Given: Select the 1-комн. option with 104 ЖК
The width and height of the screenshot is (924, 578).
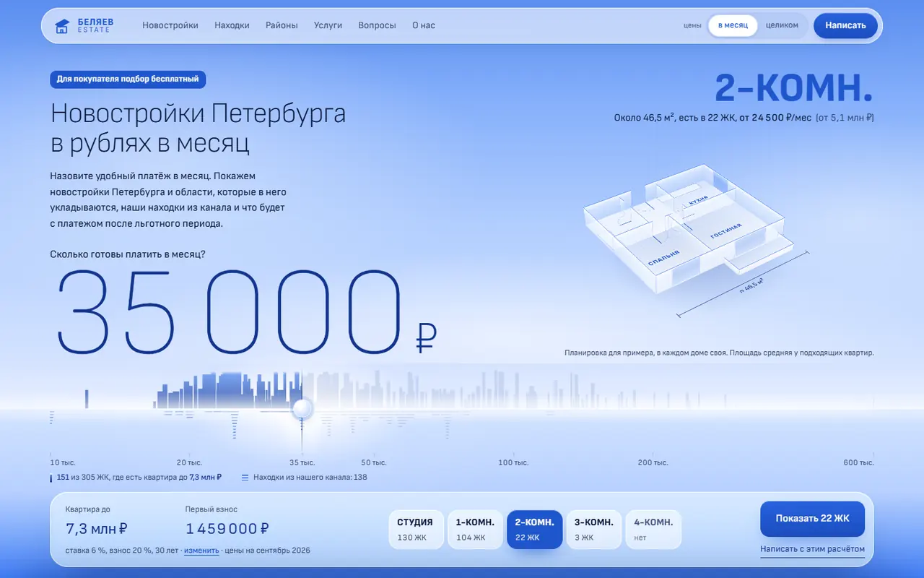Looking at the screenshot, I should pyautogui.click(x=474, y=530).
